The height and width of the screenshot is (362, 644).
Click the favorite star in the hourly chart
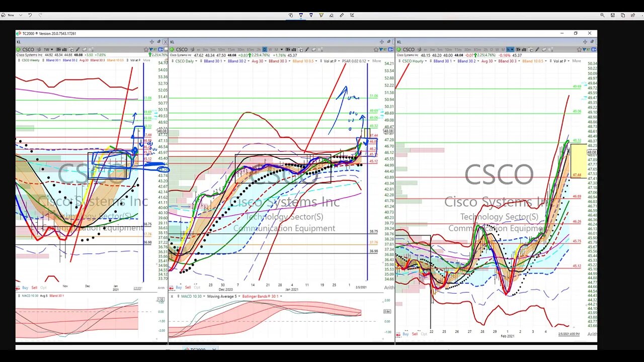coord(579,49)
